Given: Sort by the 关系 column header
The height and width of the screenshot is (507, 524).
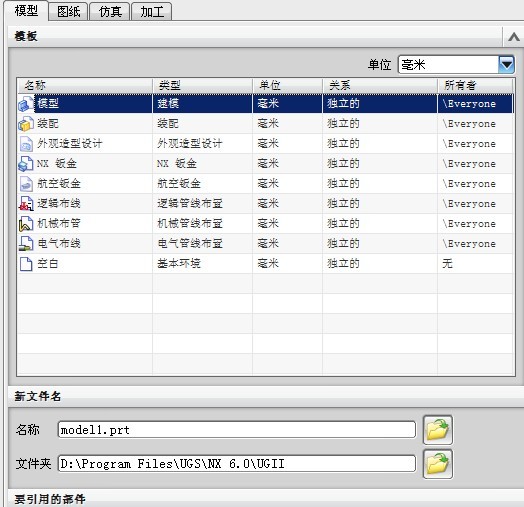Looking at the screenshot, I should [380, 86].
